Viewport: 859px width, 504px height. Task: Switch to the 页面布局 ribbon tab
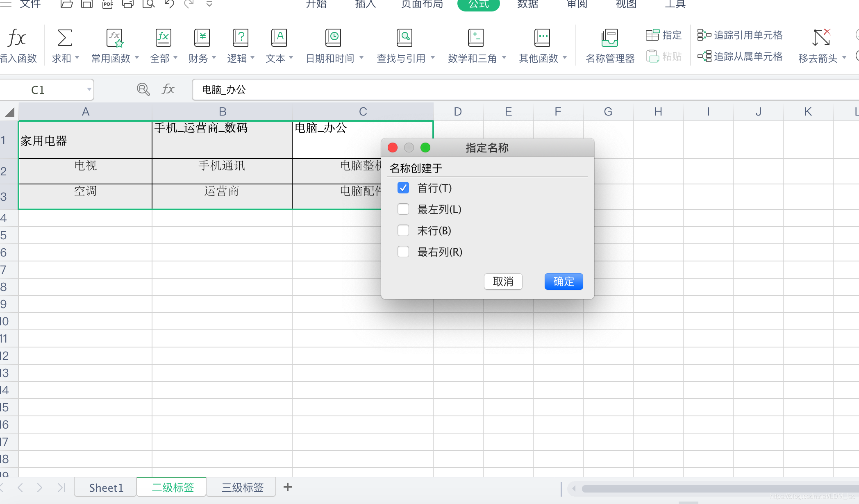pyautogui.click(x=422, y=4)
